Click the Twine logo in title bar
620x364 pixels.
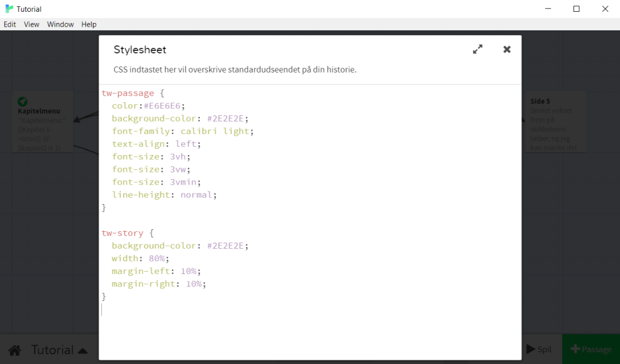coord(9,9)
